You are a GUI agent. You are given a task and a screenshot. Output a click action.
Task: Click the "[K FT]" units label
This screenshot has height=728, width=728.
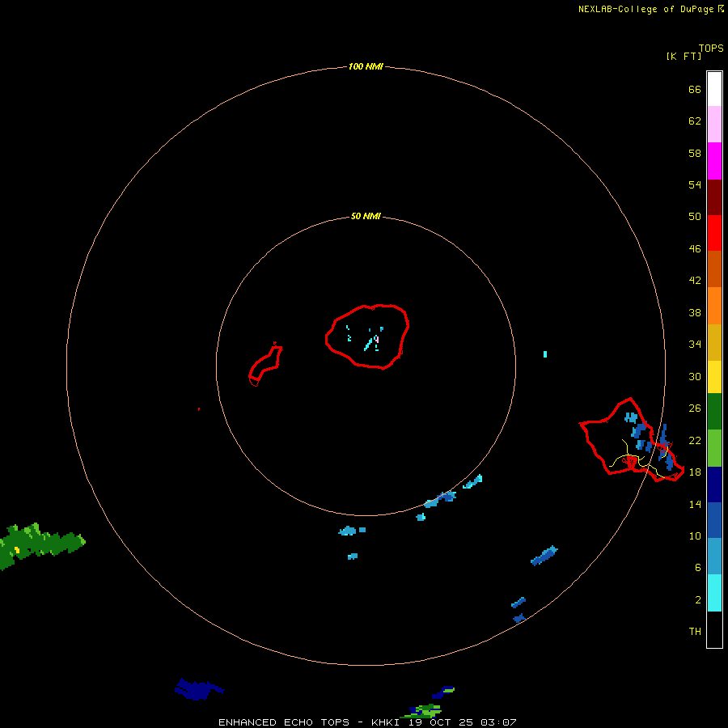pyautogui.click(x=684, y=56)
